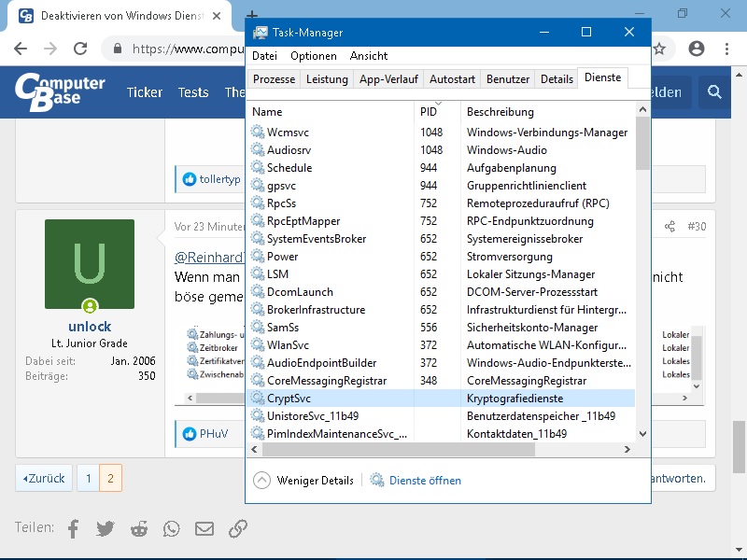Close the ComputerBase browser tab

[x=217, y=16]
